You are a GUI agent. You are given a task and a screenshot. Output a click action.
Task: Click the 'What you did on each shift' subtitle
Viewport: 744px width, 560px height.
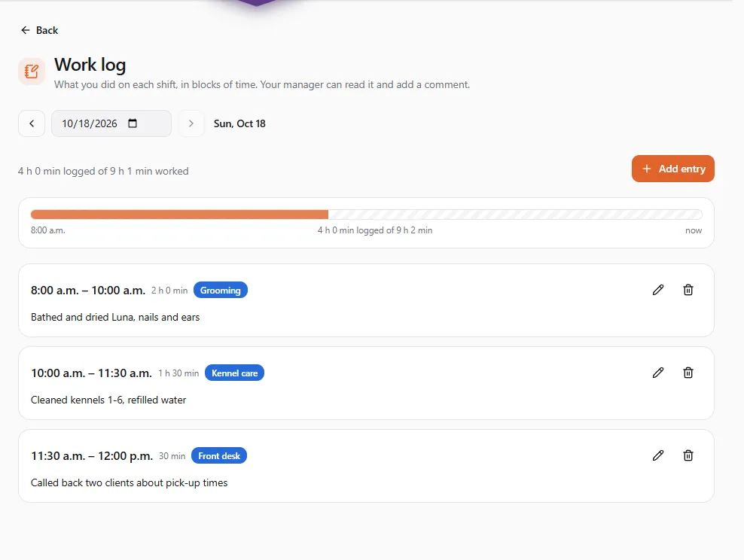coord(262,84)
